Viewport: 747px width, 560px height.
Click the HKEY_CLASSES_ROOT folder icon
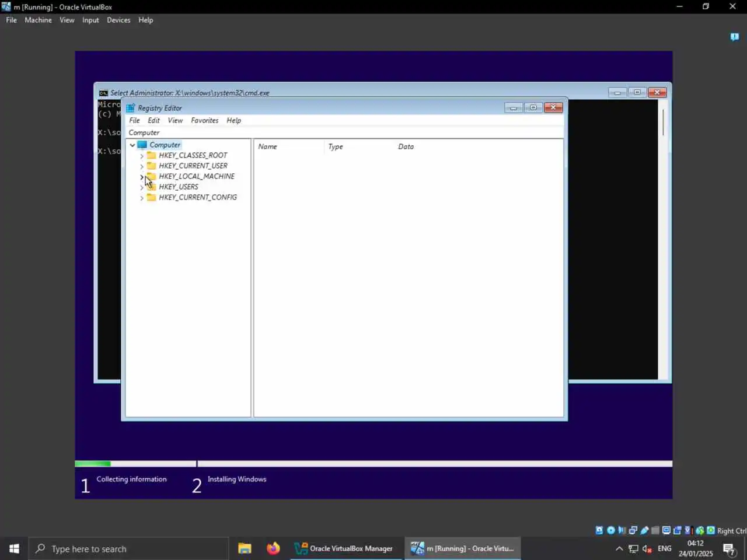(152, 155)
